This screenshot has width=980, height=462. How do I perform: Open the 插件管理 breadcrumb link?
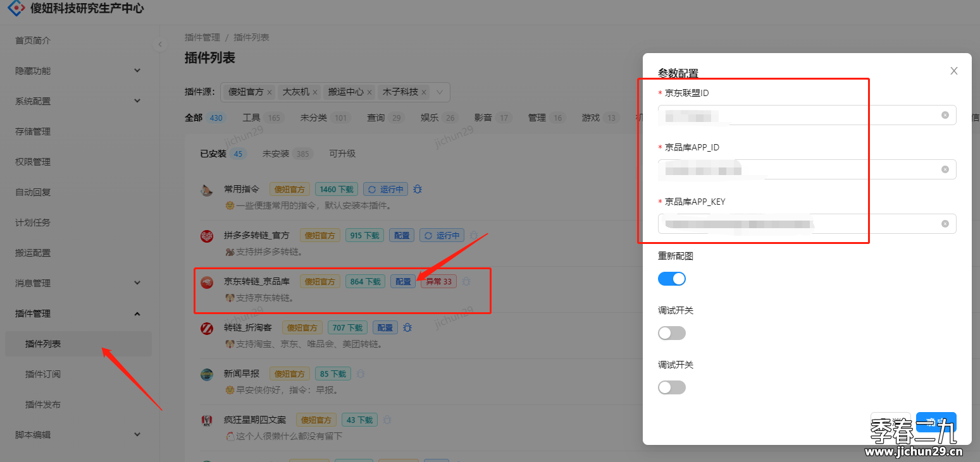coord(202,37)
